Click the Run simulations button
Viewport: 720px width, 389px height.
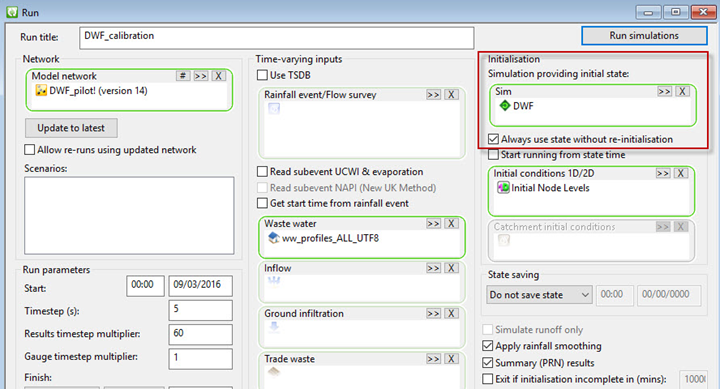coord(644,36)
